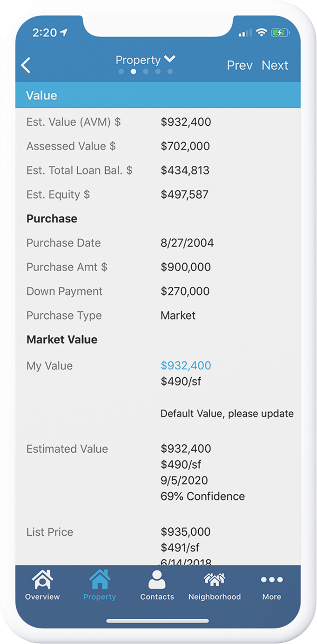Open More options via the ellipsis icon

[272, 579]
